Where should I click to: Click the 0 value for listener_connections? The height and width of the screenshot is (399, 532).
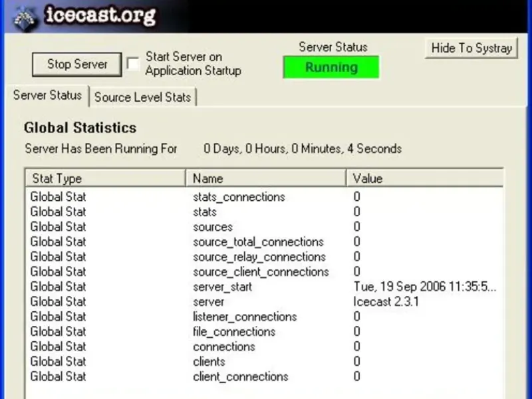356,317
